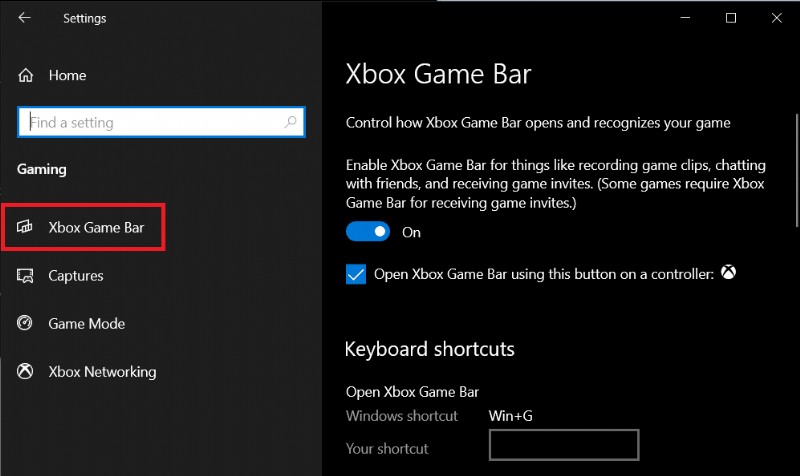Click the Your shortcut input box

(x=564, y=445)
